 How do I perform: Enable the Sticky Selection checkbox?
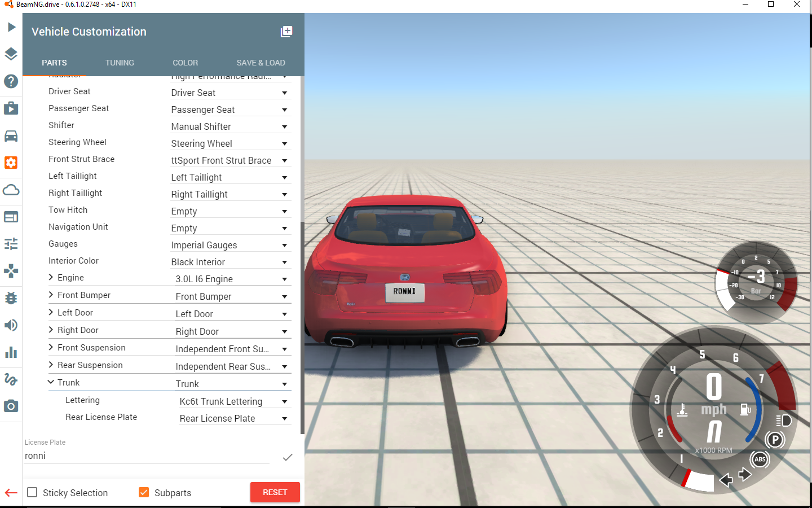click(x=33, y=492)
